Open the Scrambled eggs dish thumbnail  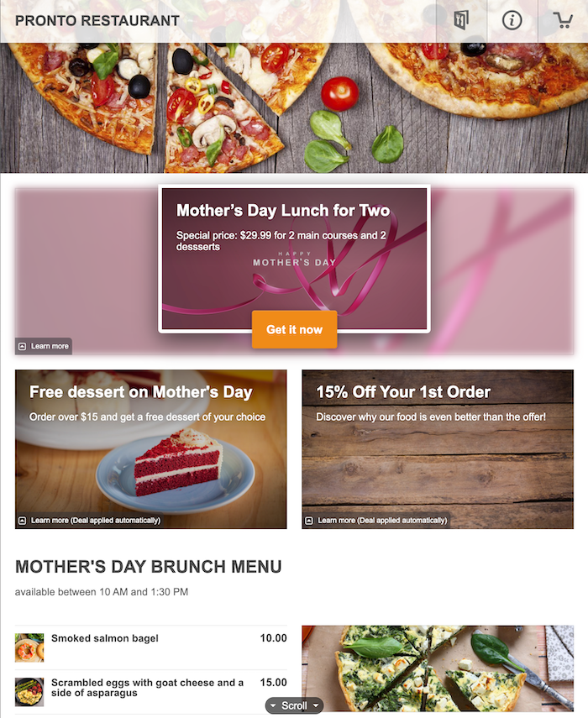tap(29, 692)
